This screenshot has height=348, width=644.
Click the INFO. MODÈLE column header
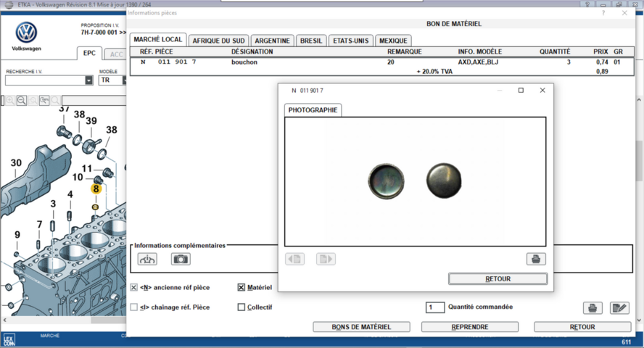coord(479,51)
